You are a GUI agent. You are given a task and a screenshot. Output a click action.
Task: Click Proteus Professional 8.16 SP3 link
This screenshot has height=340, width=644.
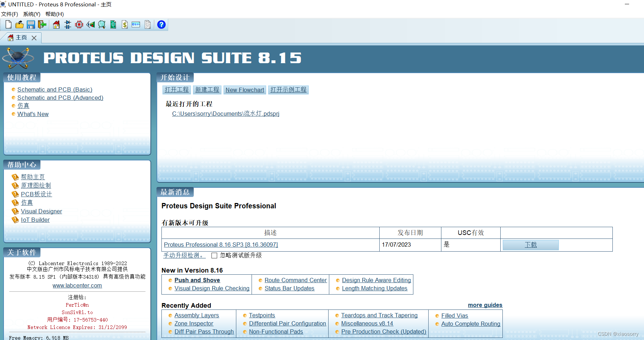pyautogui.click(x=221, y=245)
